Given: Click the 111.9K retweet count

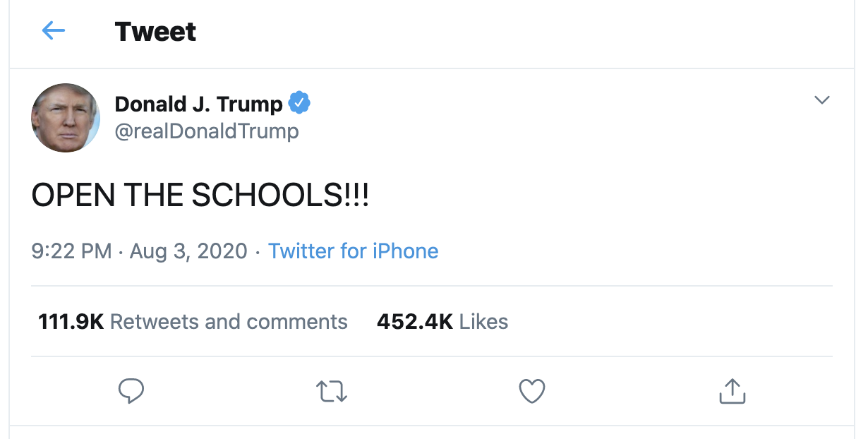Looking at the screenshot, I should coord(71,322).
